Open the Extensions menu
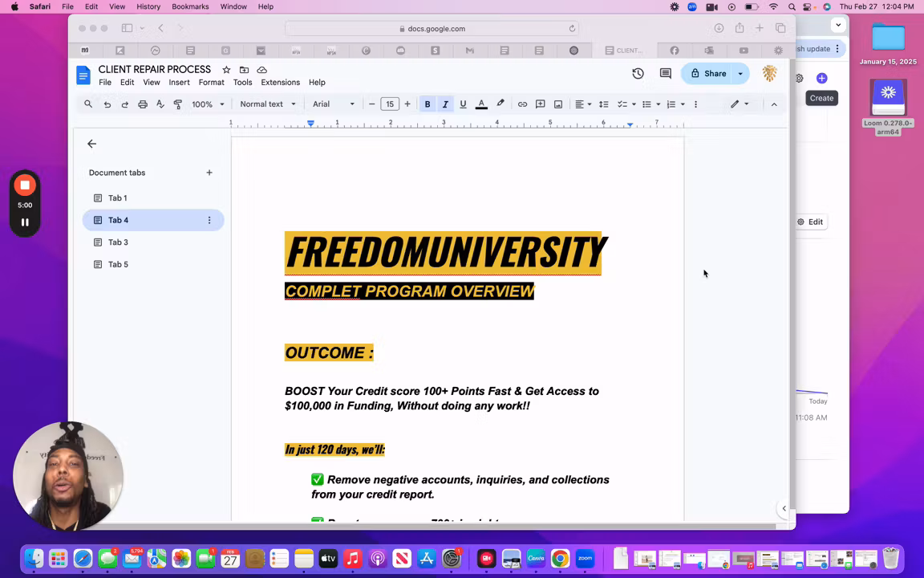This screenshot has width=924, height=578. pos(280,83)
